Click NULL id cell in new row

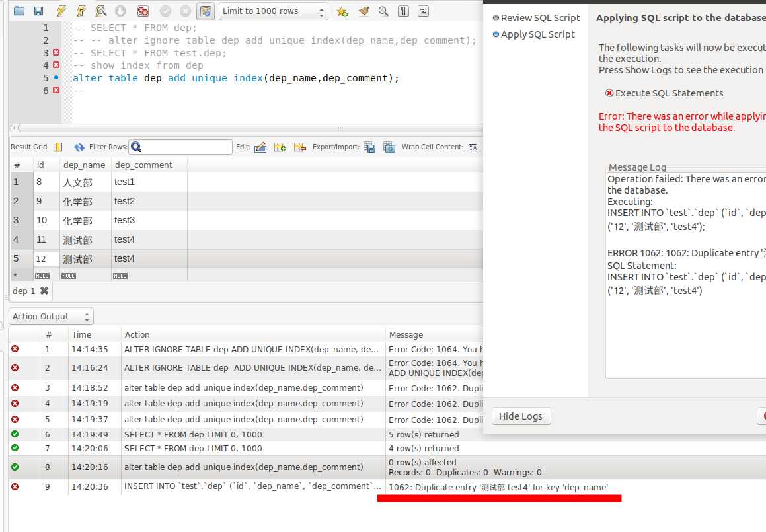tap(46, 276)
